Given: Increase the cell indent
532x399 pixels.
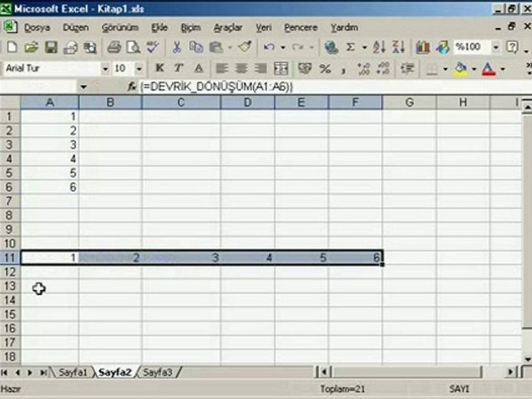Looking at the screenshot, I should [407, 69].
